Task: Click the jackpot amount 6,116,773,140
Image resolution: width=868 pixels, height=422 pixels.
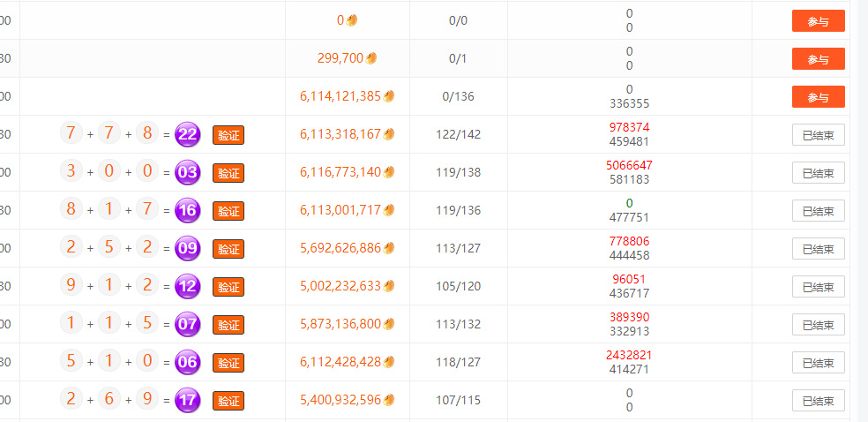Action: click(x=340, y=172)
